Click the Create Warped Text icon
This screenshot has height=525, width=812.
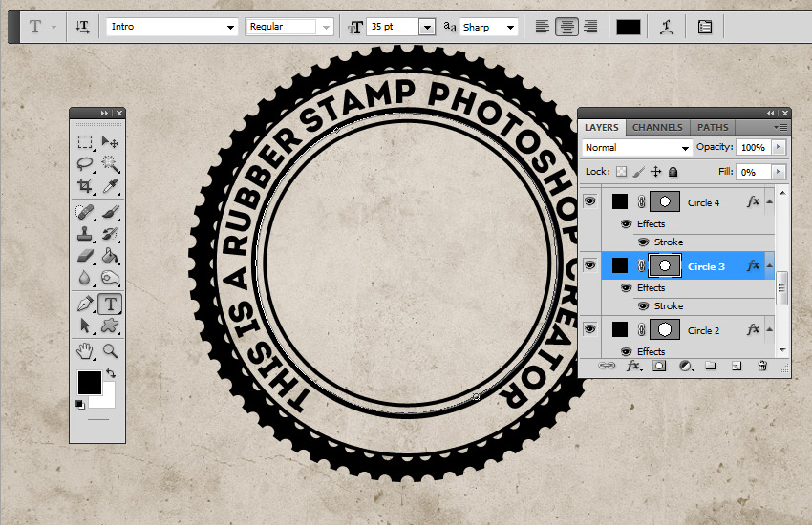click(668, 27)
